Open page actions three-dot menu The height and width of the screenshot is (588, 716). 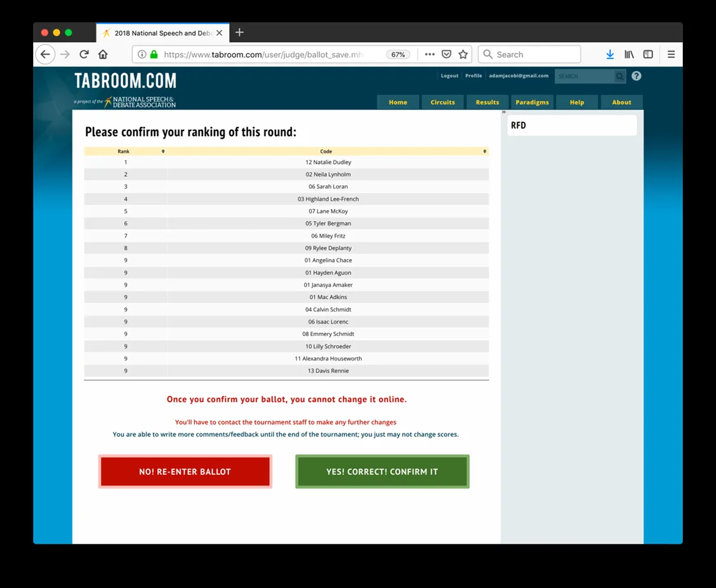[430, 54]
